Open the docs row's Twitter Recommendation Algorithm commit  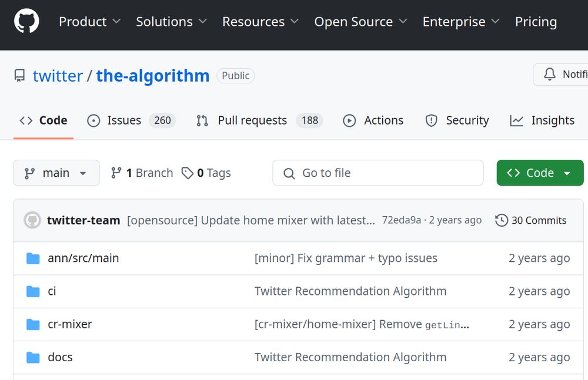pyautogui.click(x=350, y=357)
